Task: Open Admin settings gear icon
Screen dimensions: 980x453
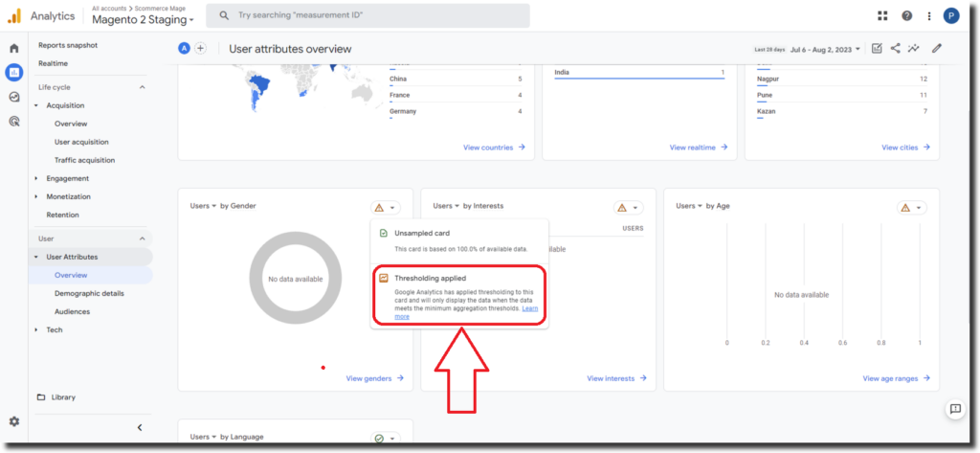Action: point(14,421)
